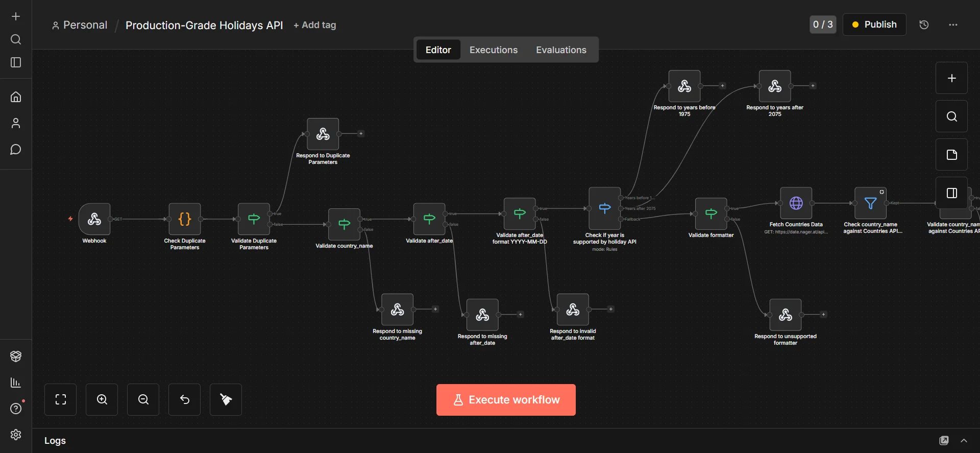Create new item with sidebar plus
This screenshot has width=980, height=453.
(16, 16)
